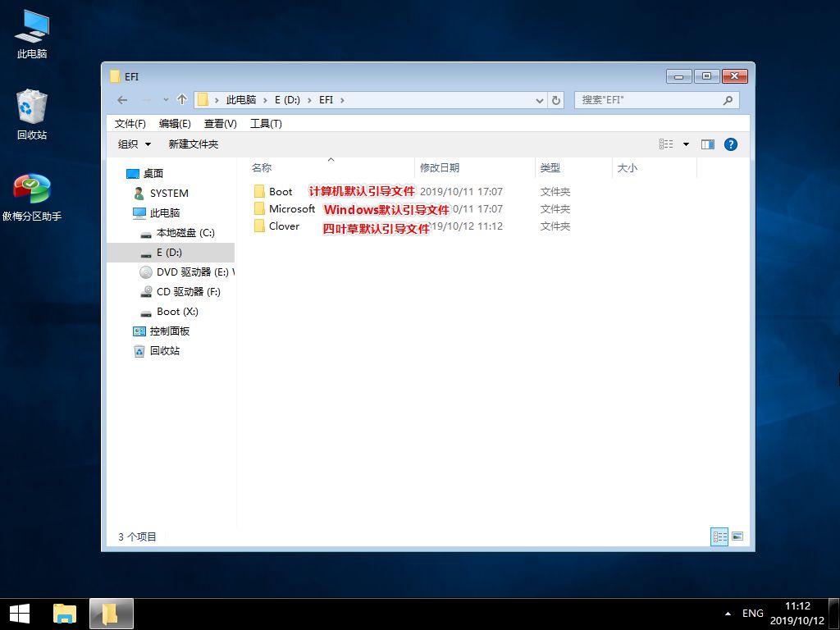
Task: Open the 工具(T) menu
Action: click(x=266, y=123)
